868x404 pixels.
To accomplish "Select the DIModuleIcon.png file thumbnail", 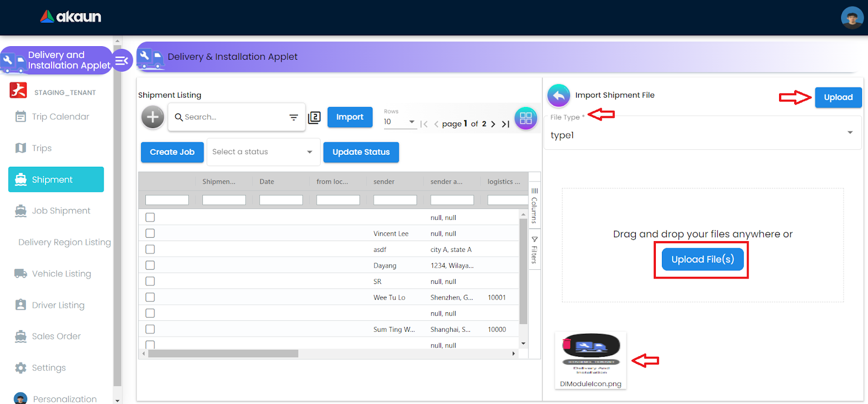I will (x=591, y=360).
